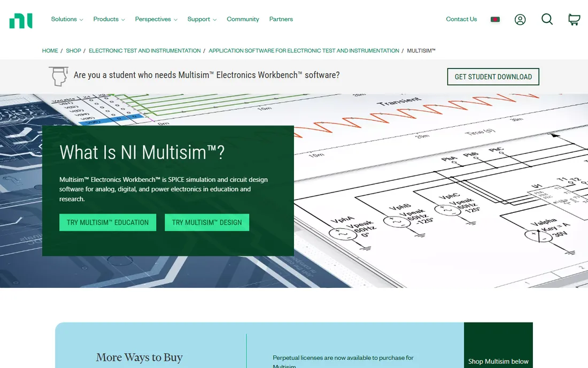The image size is (588, 368).
Task: Click the What Is NI Multisim heading
Action: [142, 152]
